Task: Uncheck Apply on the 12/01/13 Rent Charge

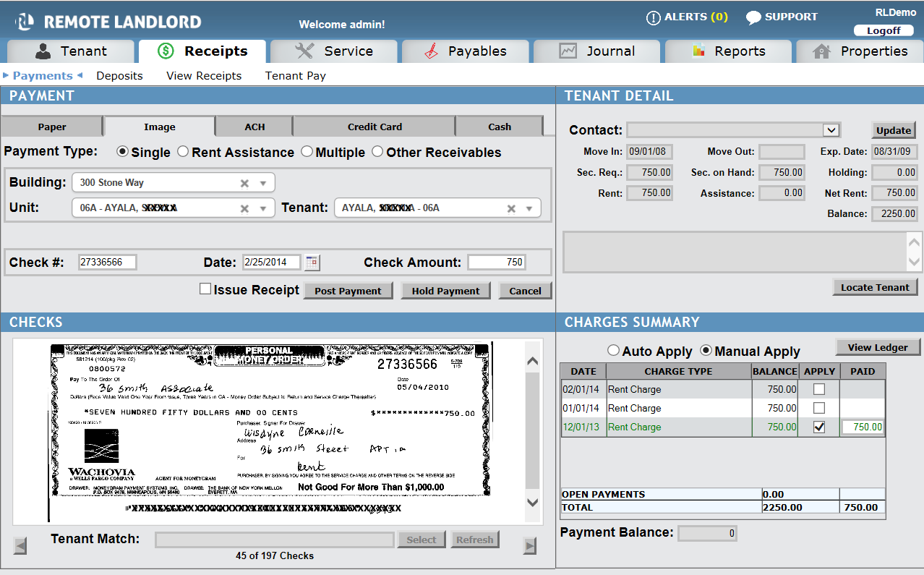Action: [819, 426]
